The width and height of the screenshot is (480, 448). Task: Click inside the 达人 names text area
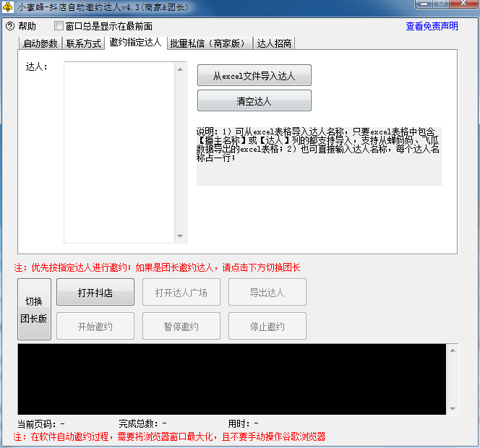pyautogui.click(x=119, y=152)
